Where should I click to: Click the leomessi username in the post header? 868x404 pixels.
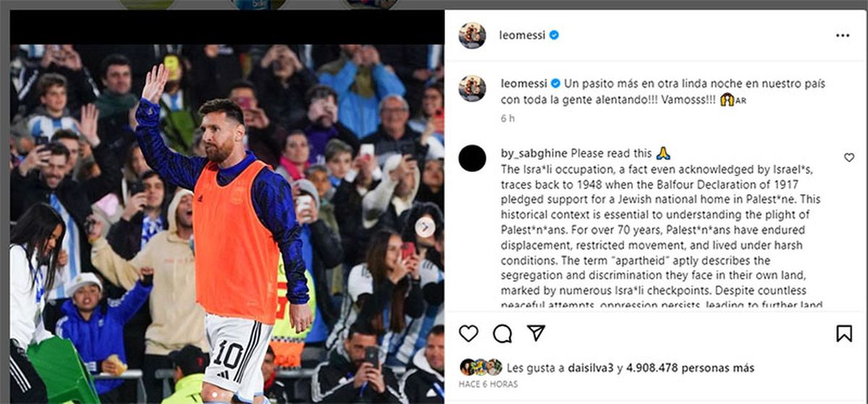522,35
